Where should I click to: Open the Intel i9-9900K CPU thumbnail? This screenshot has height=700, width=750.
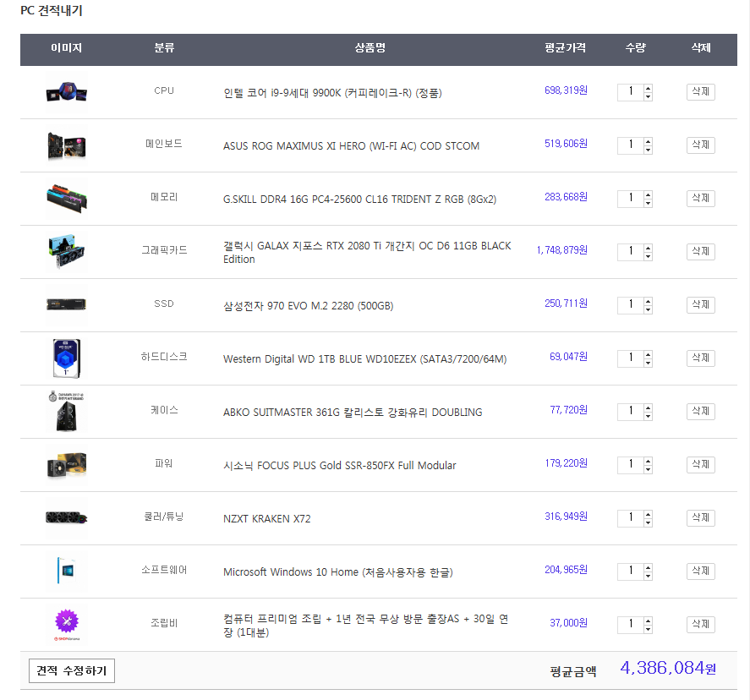coord(67,92)
